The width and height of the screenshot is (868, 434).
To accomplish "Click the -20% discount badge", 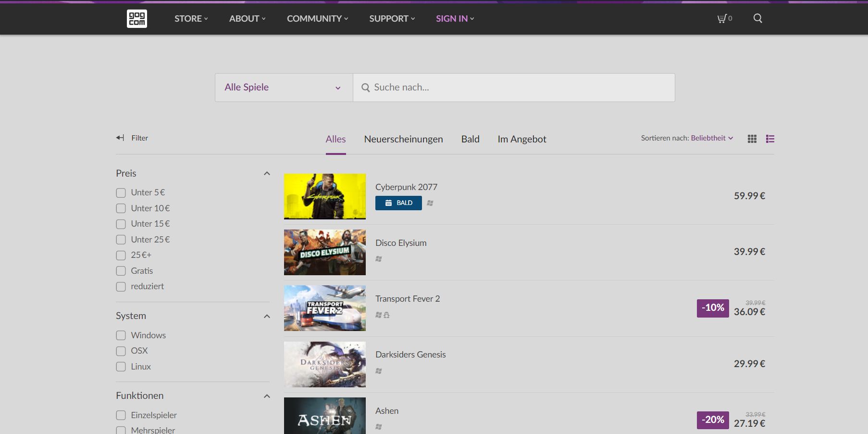I will [713, 420].
